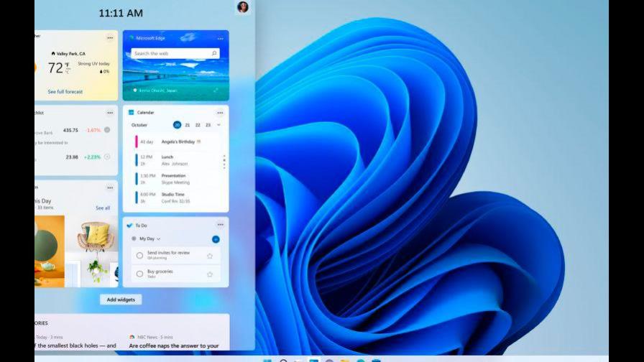The width and height of the screenshot is (644, 362).
Task: Star the Buy groceries task
Action: tap(210, 274)
